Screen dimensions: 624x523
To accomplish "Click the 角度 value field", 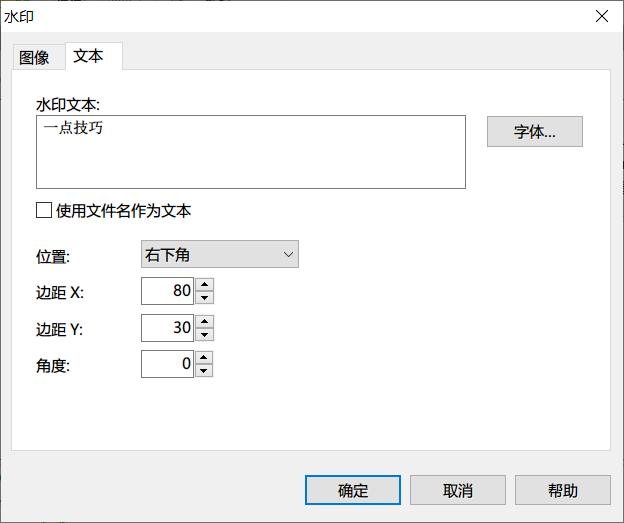I will (x=167, y=364).
